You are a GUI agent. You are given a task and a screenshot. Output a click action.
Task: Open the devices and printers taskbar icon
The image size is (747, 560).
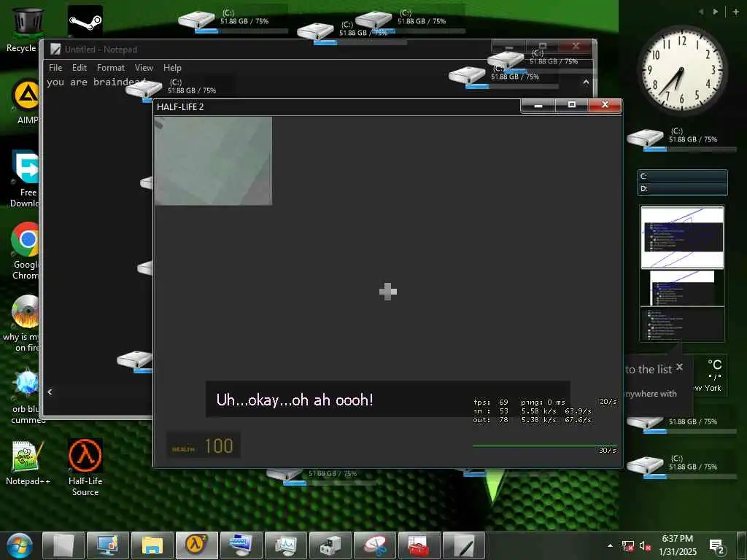(x=330, y=545)
